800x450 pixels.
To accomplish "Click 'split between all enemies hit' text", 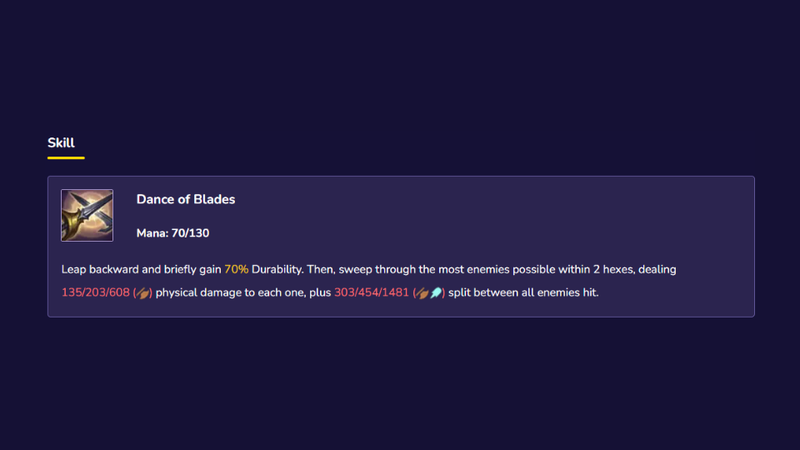I will 523,293.
